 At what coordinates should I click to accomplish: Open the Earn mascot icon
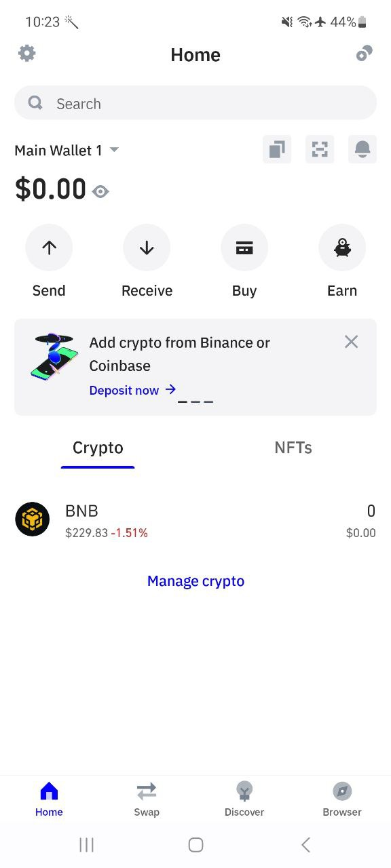pos(342,248)
